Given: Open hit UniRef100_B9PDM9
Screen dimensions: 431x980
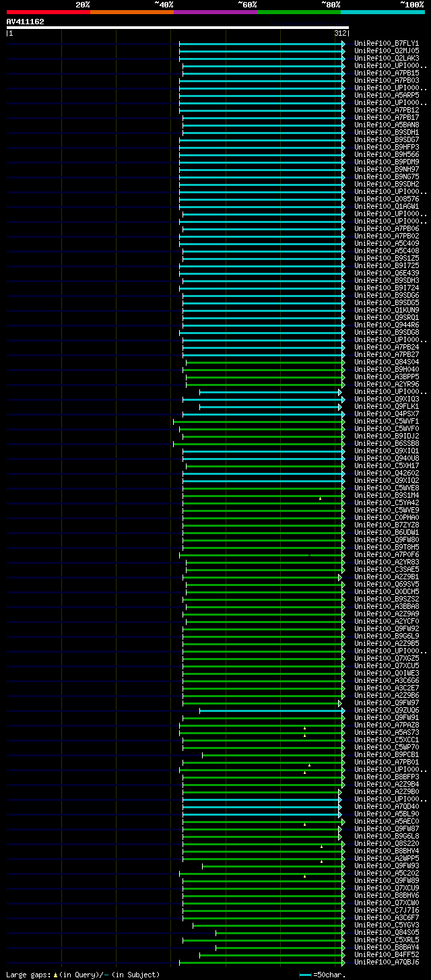Looking at the screenshot, I should click(x=387, y=162).
